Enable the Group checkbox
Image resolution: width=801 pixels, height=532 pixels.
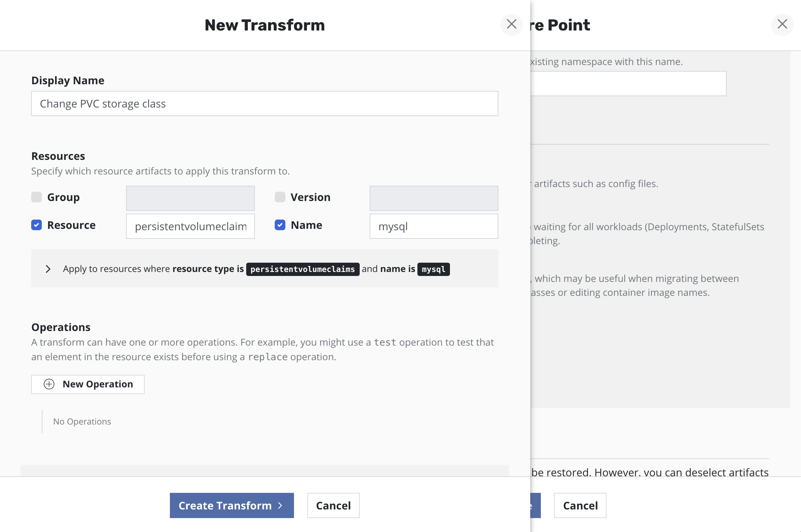pos(36,197)
